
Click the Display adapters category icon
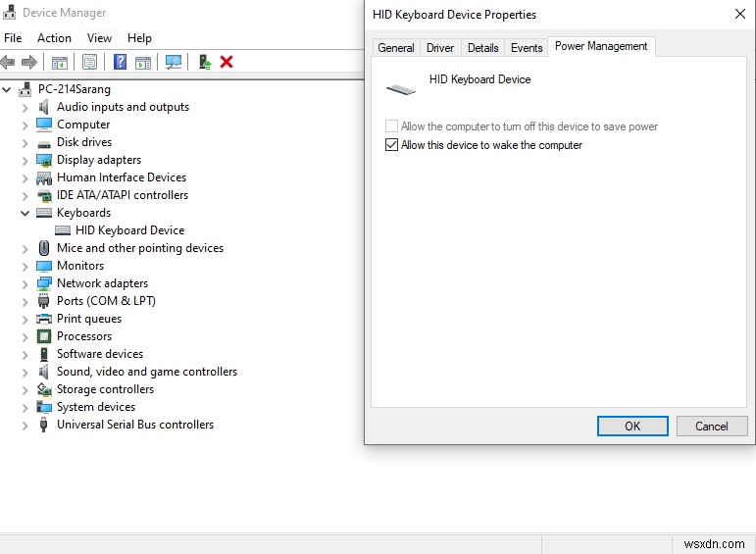44,160
